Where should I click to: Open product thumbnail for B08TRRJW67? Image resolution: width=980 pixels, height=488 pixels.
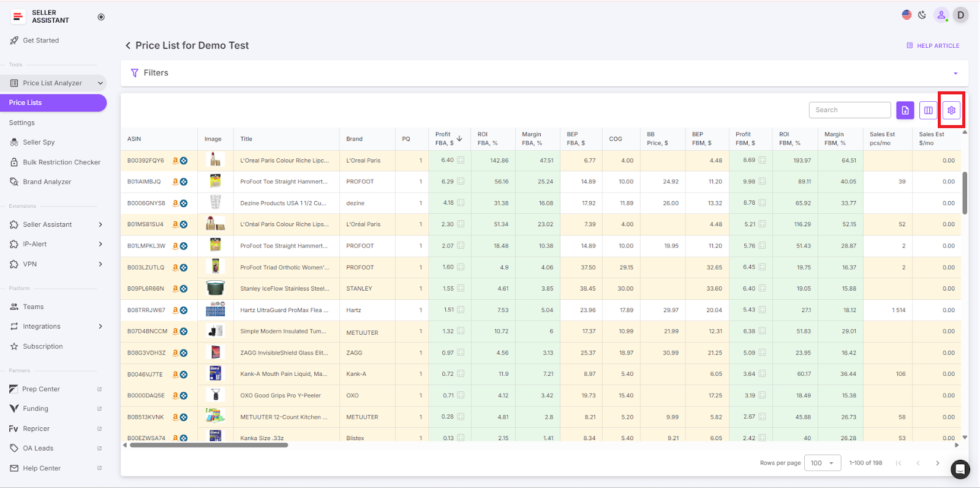215,310
